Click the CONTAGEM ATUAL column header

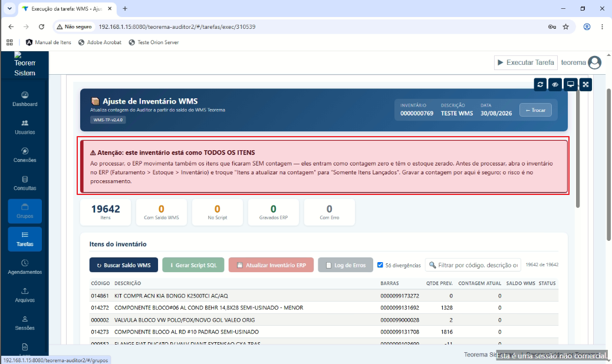pos(480,283)
